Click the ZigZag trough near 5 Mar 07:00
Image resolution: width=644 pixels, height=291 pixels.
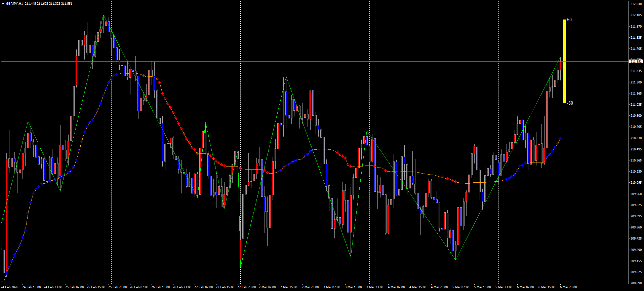pos(456,259)
